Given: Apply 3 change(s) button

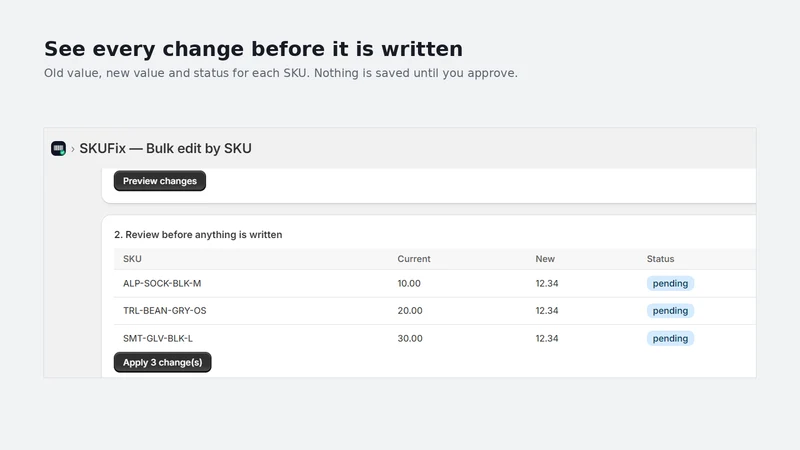Looking at the screenshot, I should click(162, 362).
